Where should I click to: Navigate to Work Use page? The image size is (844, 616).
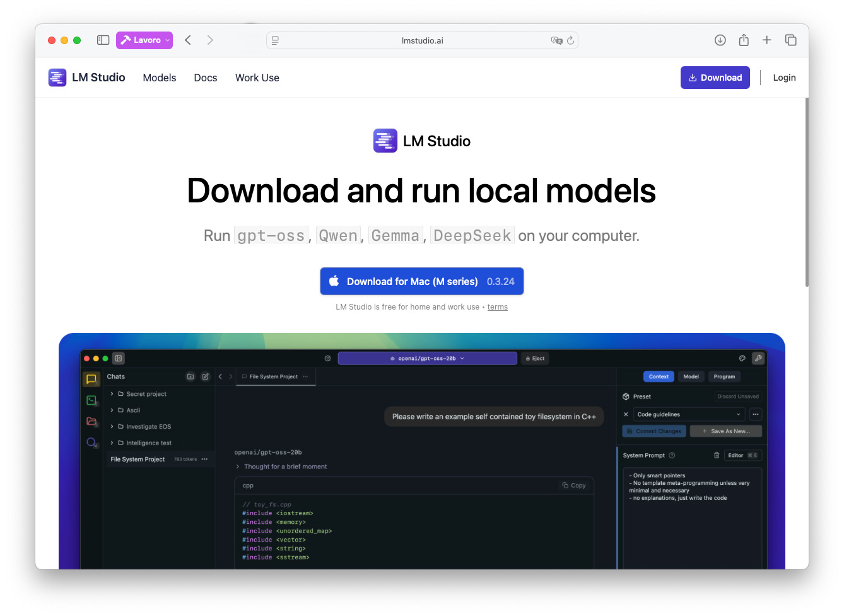point(257,78)
